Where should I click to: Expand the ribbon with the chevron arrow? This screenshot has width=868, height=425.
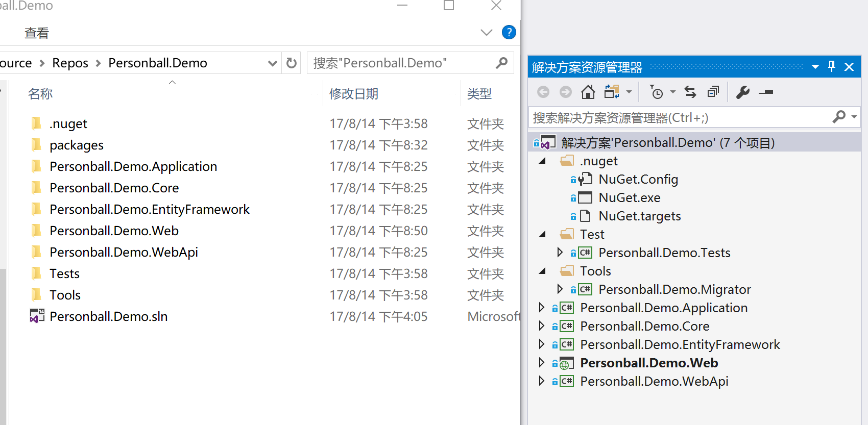tap(487, 33)
